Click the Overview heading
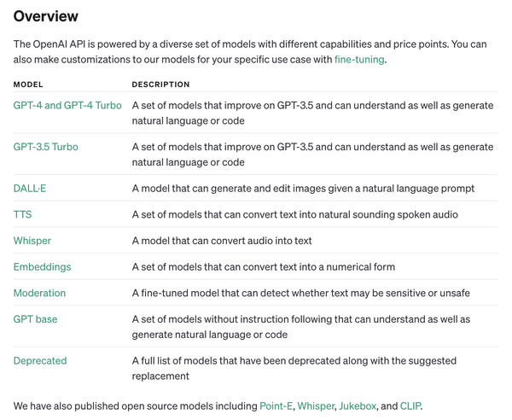The image size is (512, 420). 45,16
